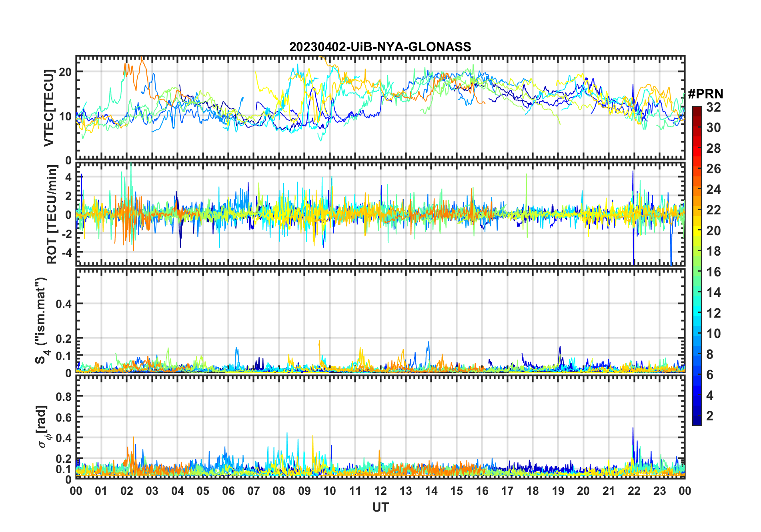Click inside the ROT plot panel
Screen dimensions: 761x532
click(380, 214)
